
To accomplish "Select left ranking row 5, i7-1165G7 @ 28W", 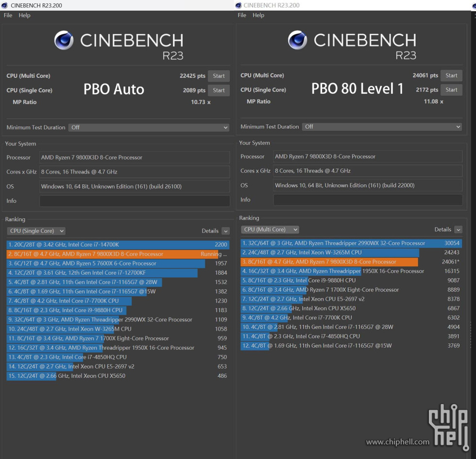I will (118, 282).
